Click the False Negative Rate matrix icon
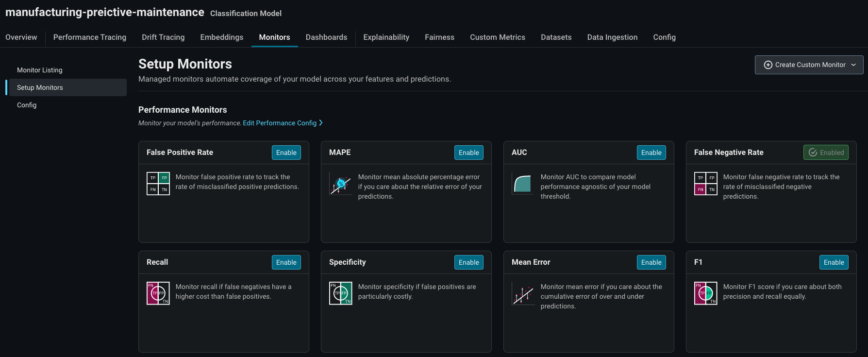Image resolution: width=868 pixels, height=357 pixels. (706, 184)
